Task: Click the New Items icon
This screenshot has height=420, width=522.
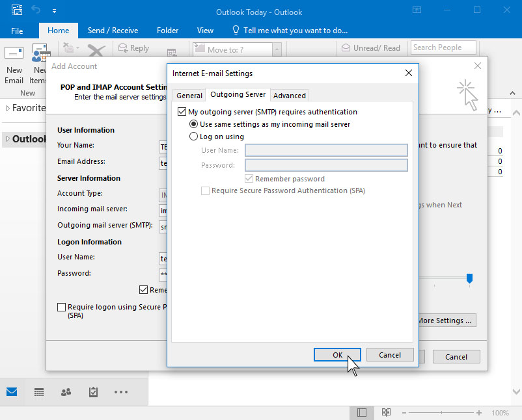Action: (x=40, y=53)
